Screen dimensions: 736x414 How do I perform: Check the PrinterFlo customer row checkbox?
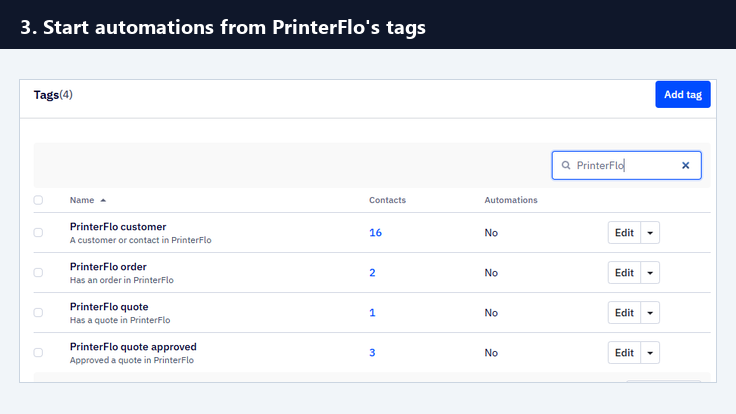click(38, 232)
